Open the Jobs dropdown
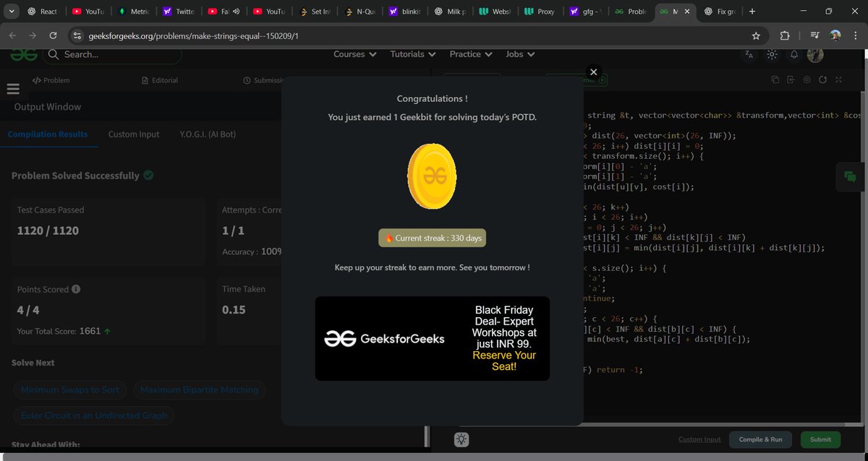 (519, 54)
